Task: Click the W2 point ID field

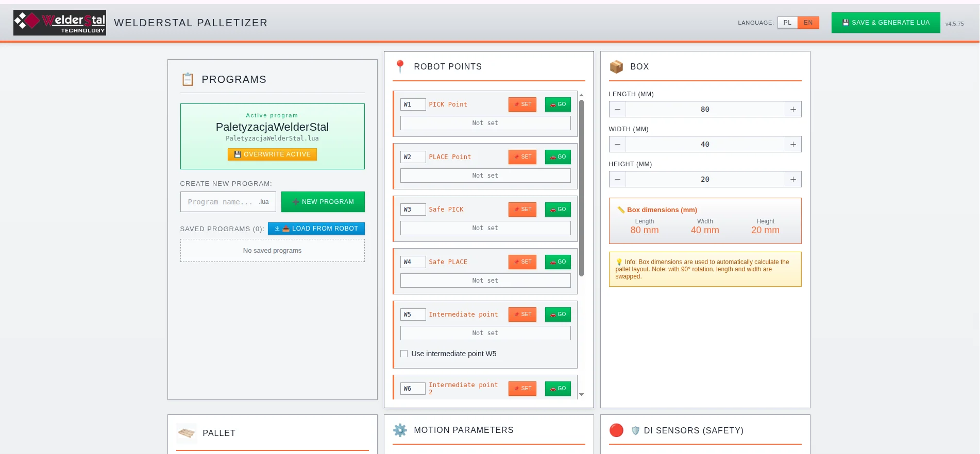Action: coord(413,157)
